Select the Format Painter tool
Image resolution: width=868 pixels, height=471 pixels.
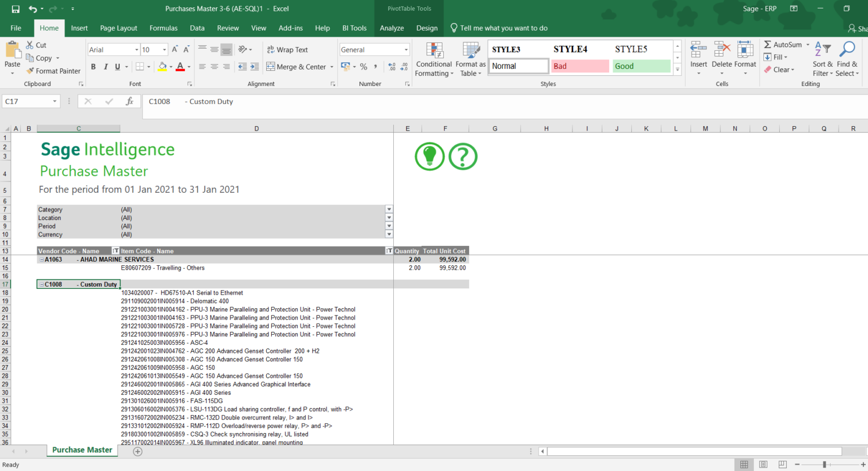(54, 71)
